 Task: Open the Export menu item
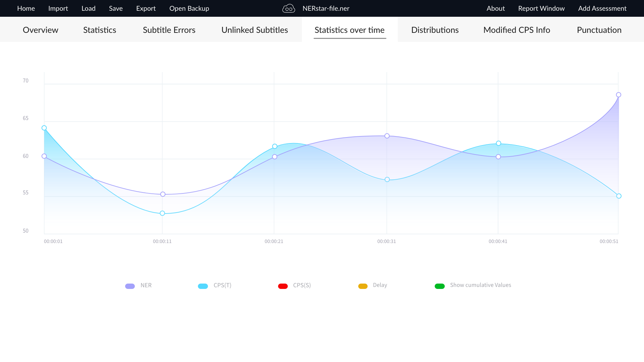point(146,8)
